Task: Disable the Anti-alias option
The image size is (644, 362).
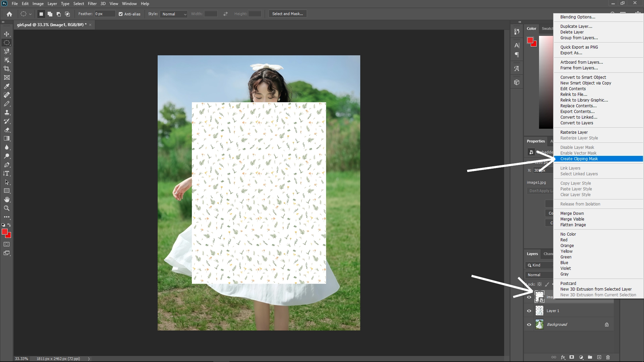Action: [x=121, y=14]
